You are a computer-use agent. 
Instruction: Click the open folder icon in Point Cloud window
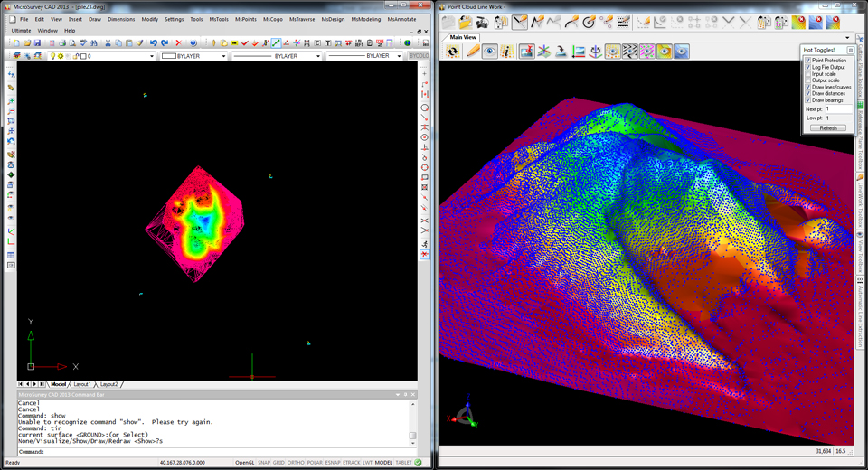pyautogui.click(x=465, y=22)
